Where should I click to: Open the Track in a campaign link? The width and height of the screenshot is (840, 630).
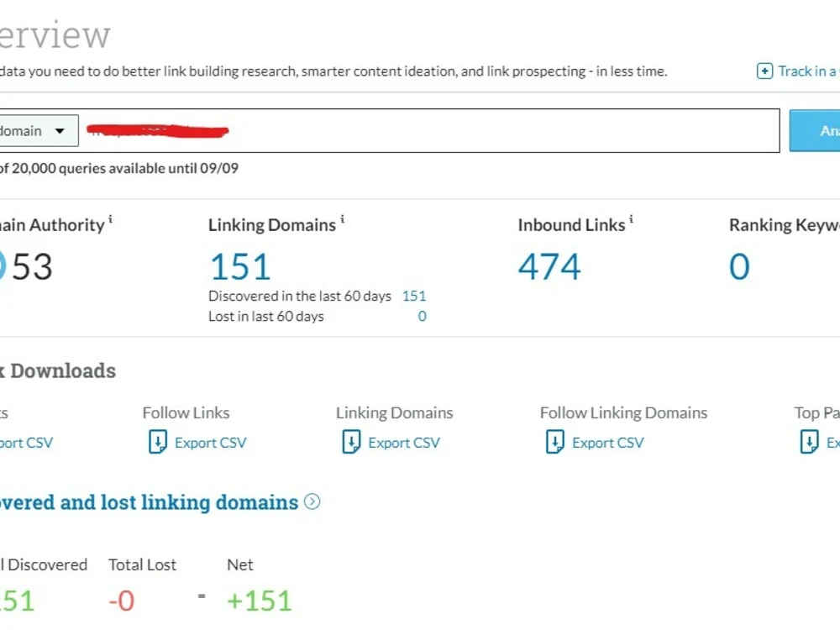pos(809,71)
